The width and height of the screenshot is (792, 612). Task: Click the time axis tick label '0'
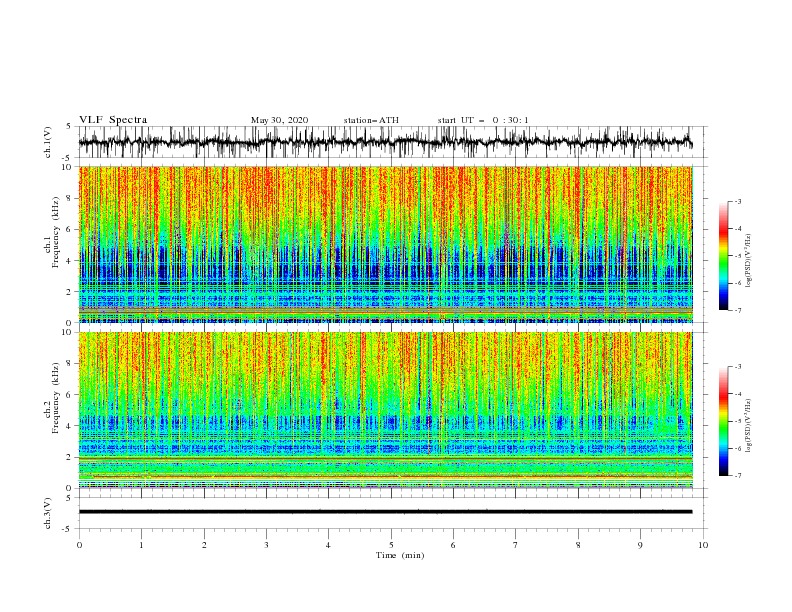tap(79, 545)
